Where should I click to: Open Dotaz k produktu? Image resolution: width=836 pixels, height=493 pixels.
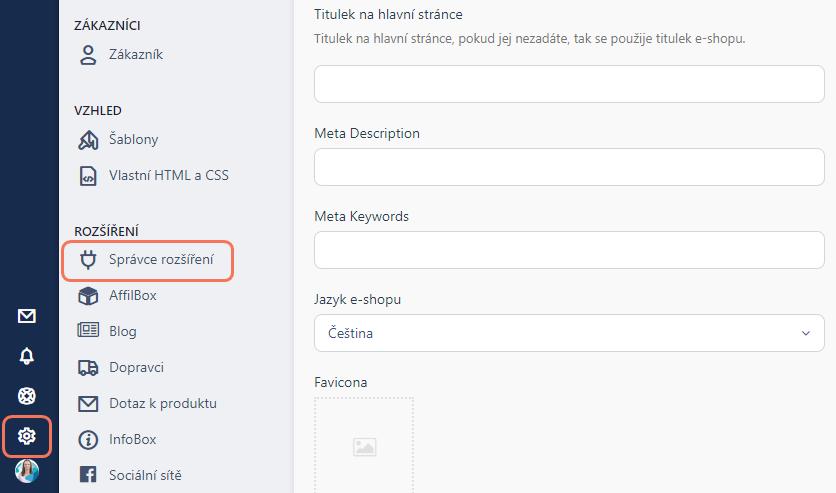[x=163, y=403]
